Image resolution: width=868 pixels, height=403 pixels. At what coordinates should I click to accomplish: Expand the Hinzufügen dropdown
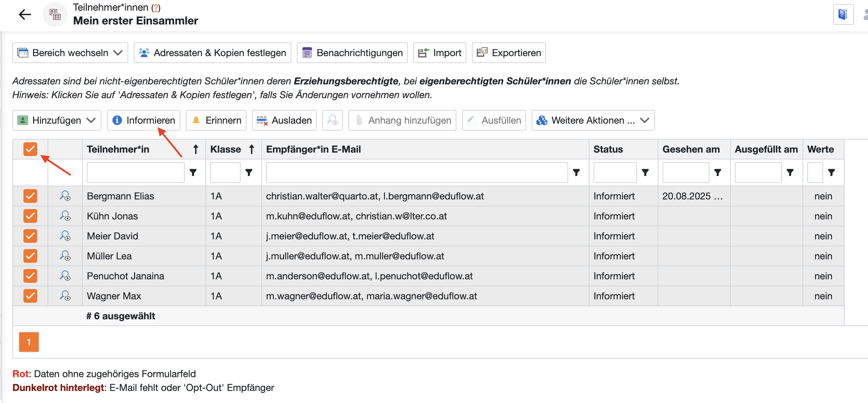(x=57, y=120)
